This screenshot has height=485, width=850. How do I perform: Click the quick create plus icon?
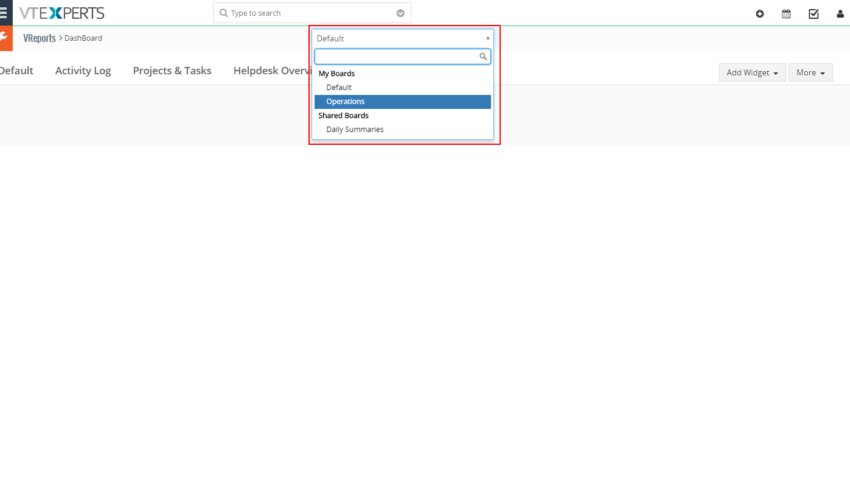tap(759, 14)
